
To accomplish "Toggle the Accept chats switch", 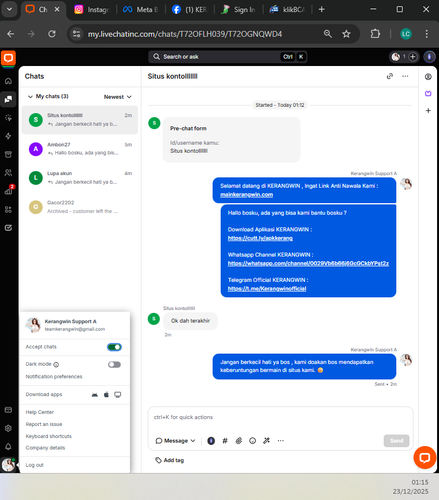I will click(x=114, y=347).
